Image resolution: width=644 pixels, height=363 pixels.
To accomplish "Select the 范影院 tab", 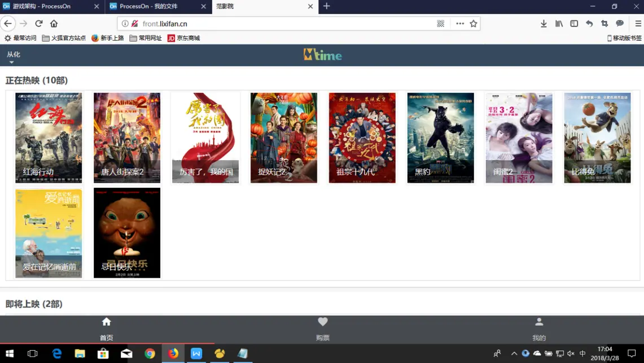I will coord(265,6).
